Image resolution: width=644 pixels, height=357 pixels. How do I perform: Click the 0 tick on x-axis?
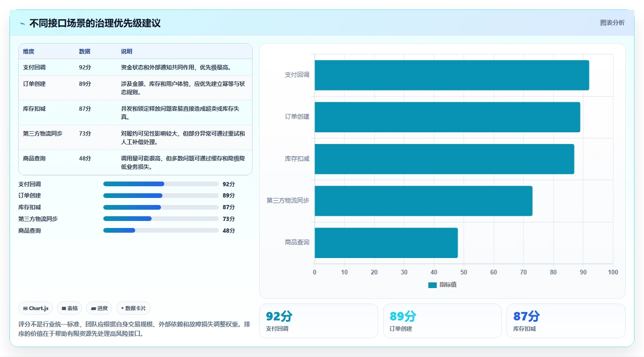pos(314,273)
